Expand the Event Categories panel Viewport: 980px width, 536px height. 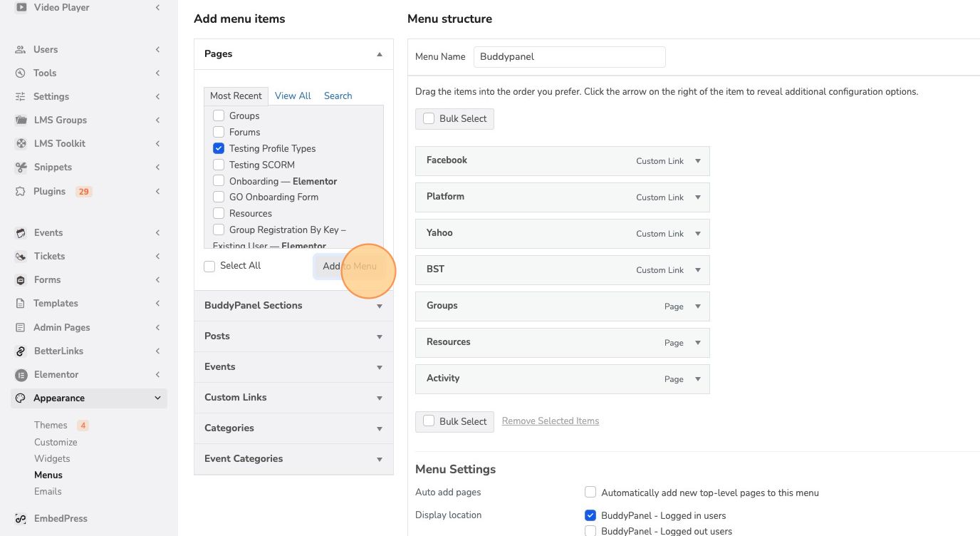[380, 459]
